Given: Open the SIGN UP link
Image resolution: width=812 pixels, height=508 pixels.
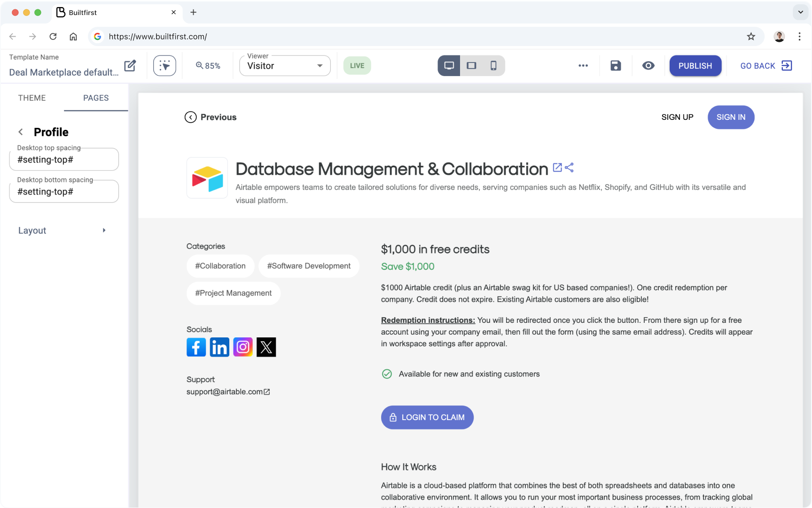Looking at the screenshot, I should tap(677, 117).
